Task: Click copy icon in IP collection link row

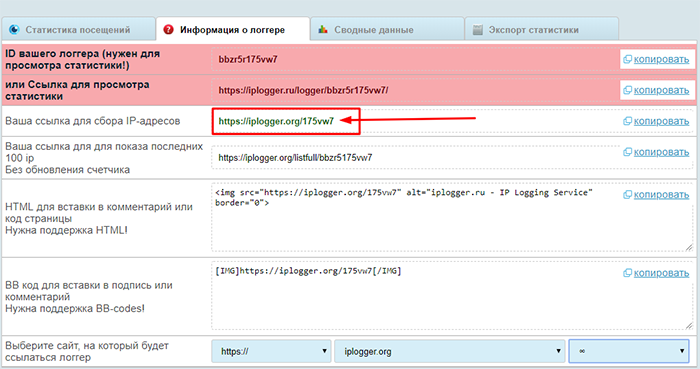Action: pyautogui.click(x=627, y=121)
